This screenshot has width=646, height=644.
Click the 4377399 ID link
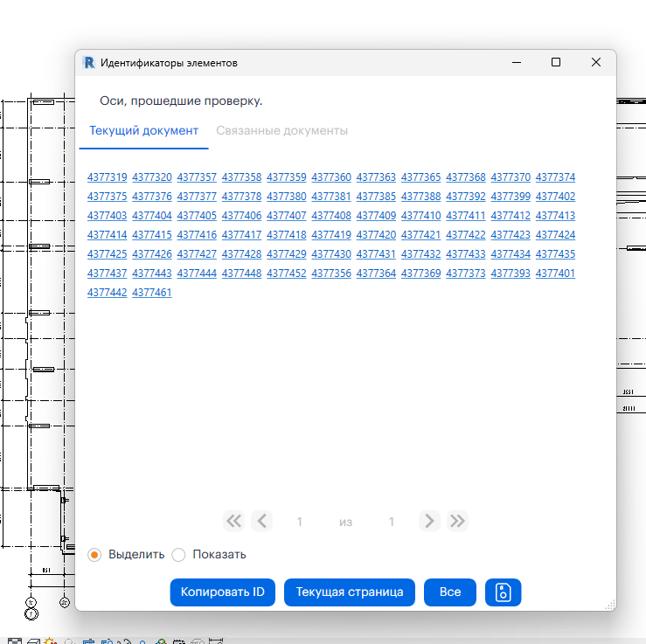(x=511, y=197)
